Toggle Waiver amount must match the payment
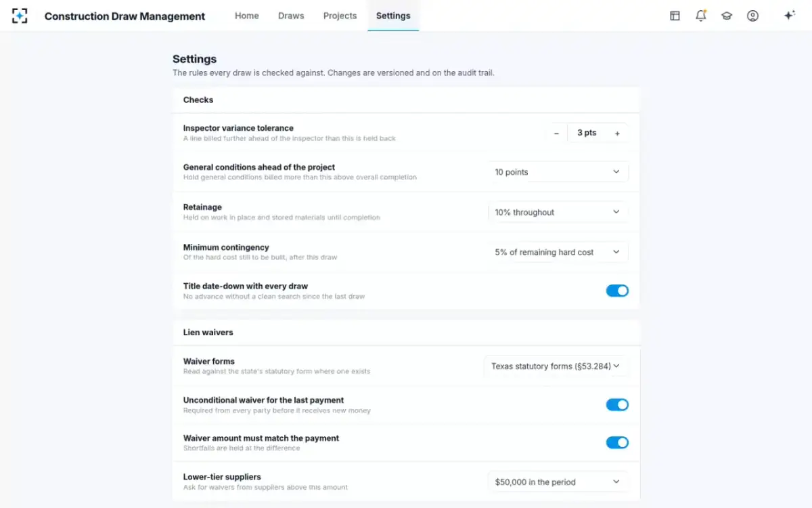 [x=617, y=442]
